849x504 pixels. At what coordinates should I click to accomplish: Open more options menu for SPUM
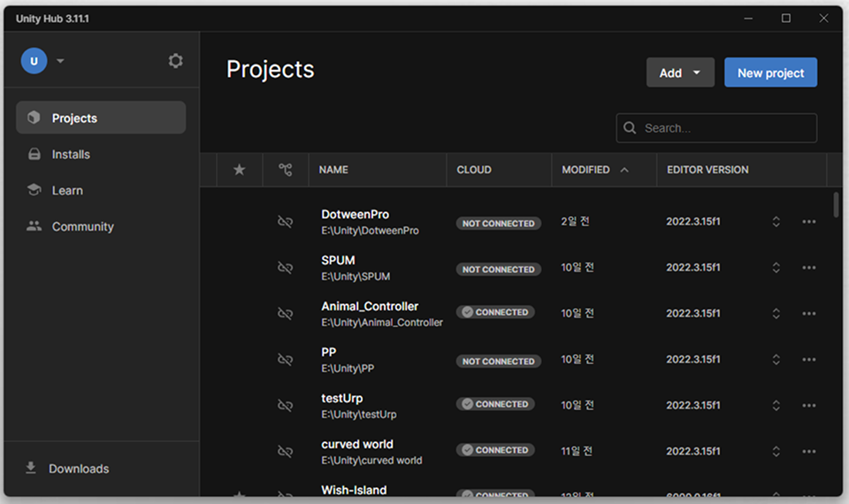pos(809,267)
